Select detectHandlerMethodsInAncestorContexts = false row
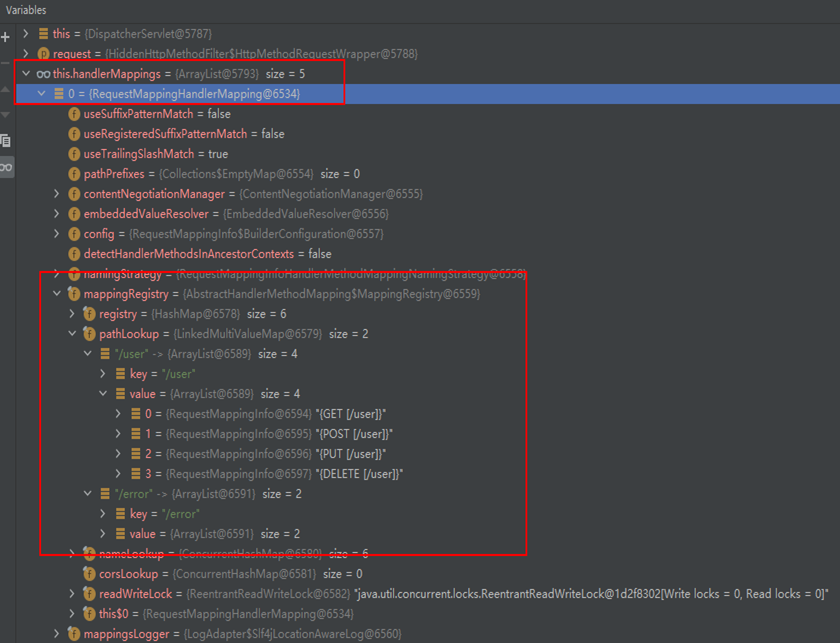This screenshot has width=840, height=643. pos(428,254)
